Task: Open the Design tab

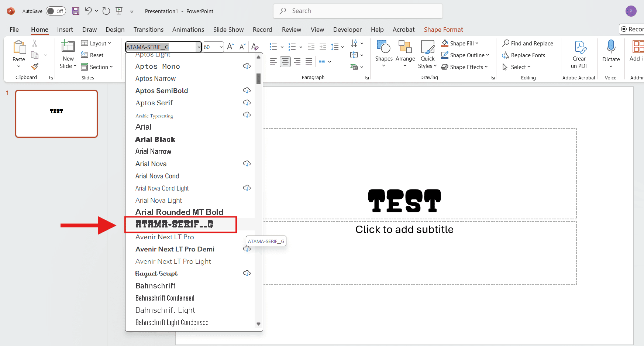Action: (115, 30)
